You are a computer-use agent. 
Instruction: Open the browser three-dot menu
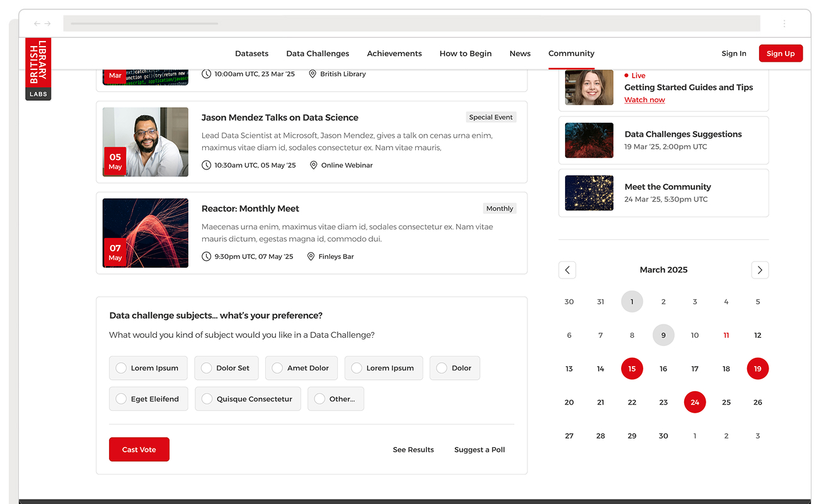click(784, 24)
